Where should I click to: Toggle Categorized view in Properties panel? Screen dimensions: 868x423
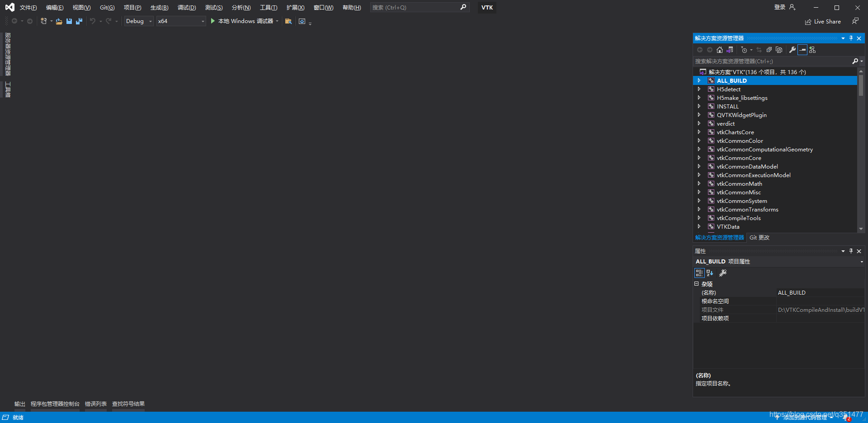click(699, 273)
